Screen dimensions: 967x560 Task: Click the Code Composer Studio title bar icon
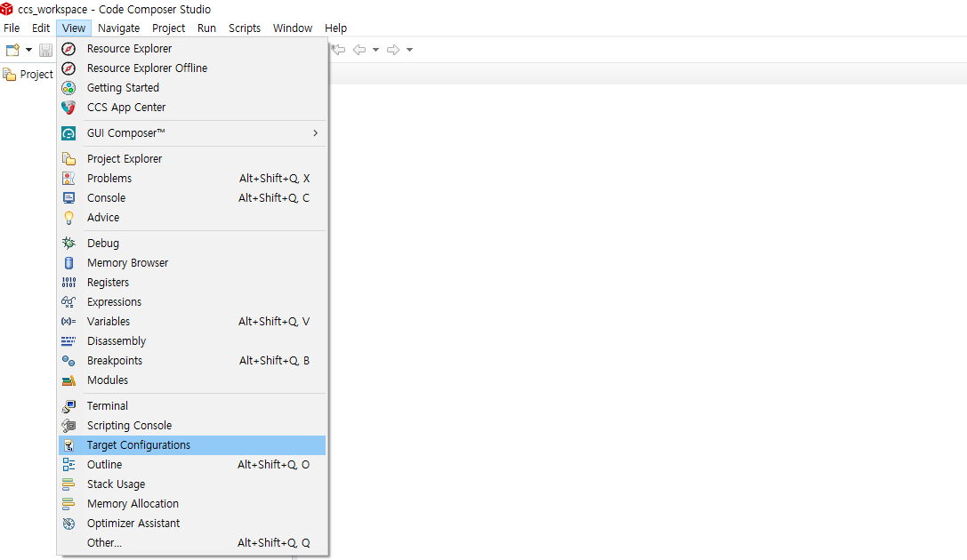pyautogui.click(x=7, y=9)
